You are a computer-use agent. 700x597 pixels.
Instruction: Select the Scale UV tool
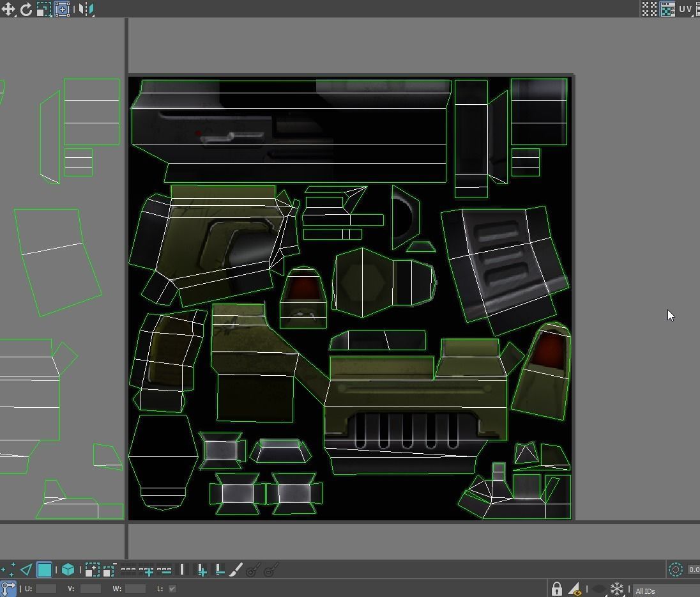click(43, 9)
